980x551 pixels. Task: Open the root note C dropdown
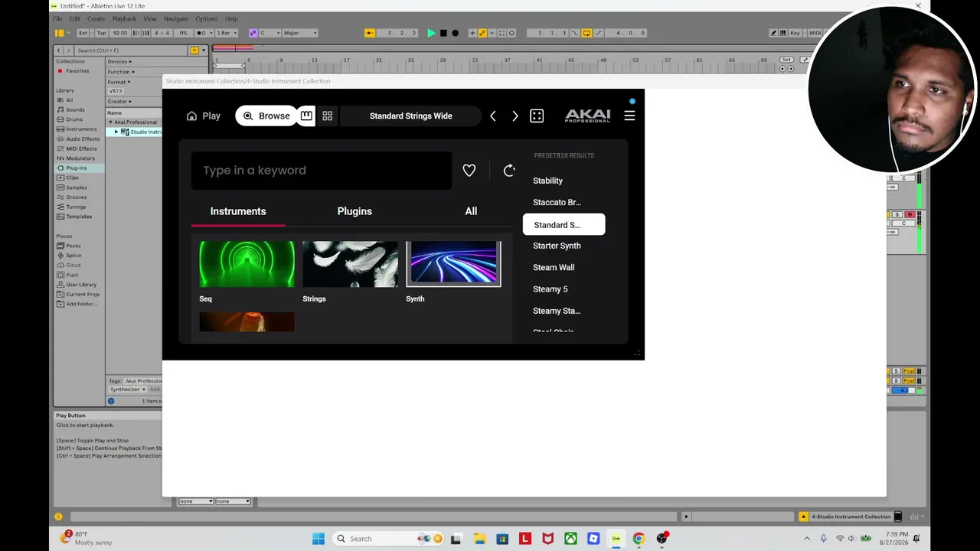[x=268, y=33]
